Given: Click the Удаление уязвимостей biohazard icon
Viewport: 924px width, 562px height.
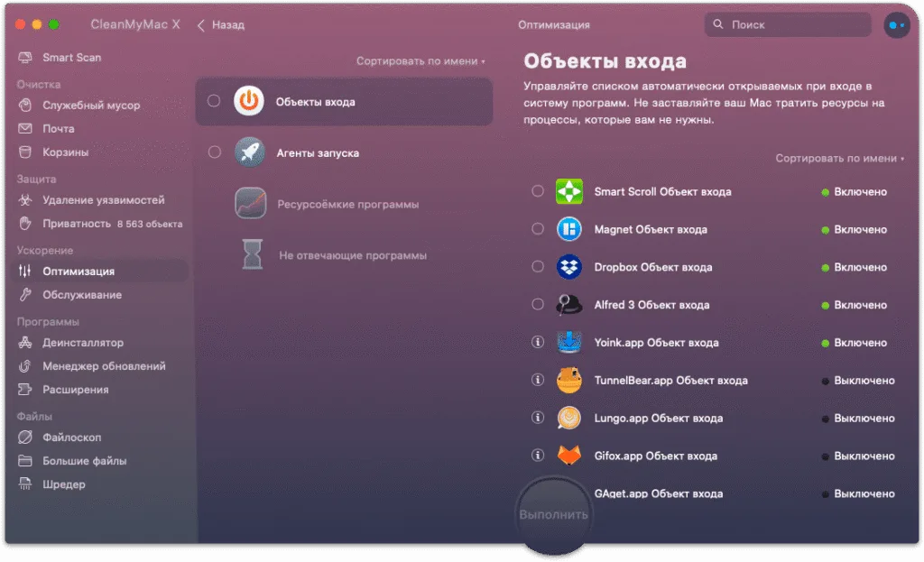Looking at the screenshot, I should pos(24,200).
